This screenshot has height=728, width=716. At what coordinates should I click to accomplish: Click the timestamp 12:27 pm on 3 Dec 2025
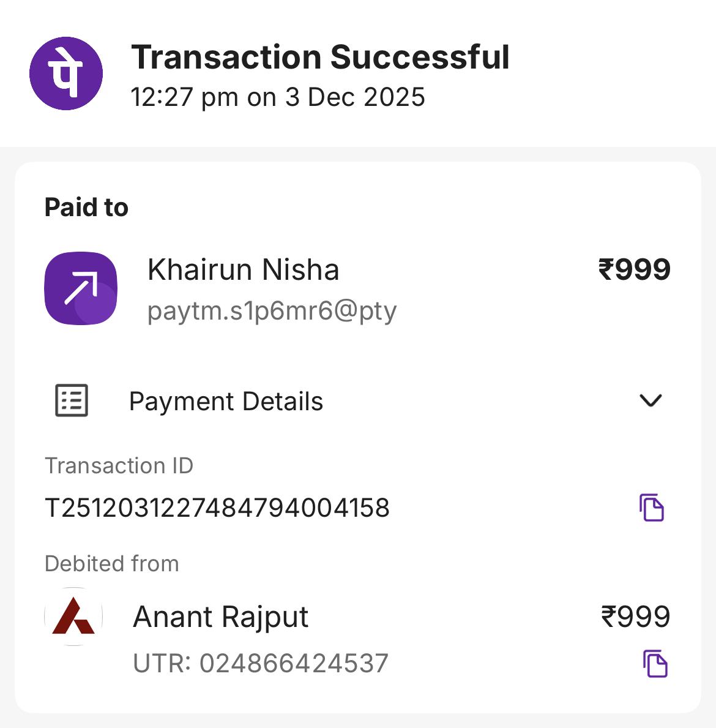(x=278, y=97)
